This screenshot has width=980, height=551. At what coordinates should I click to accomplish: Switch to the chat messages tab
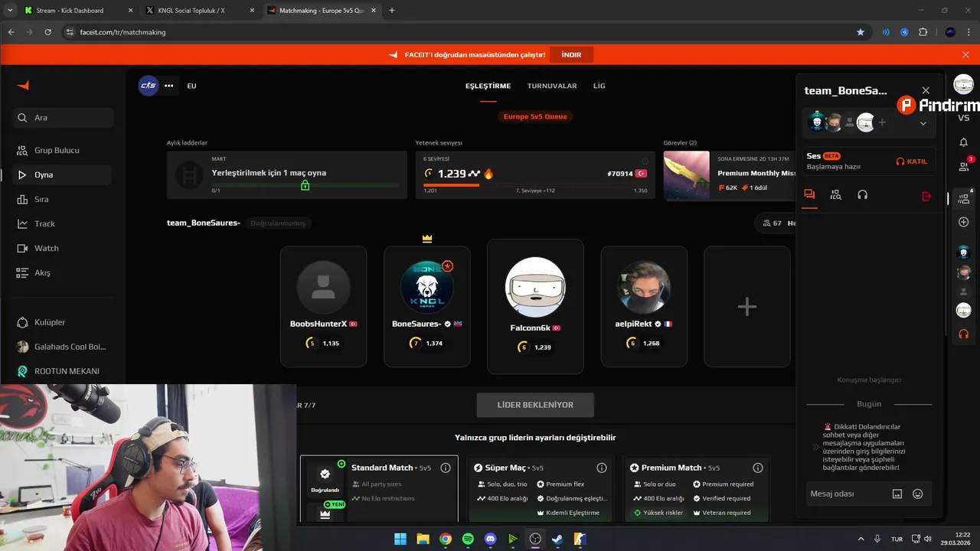tap(809, 195)
